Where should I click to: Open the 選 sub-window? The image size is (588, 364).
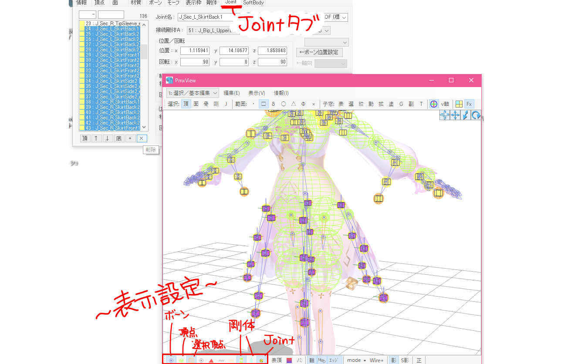[351, 104]
